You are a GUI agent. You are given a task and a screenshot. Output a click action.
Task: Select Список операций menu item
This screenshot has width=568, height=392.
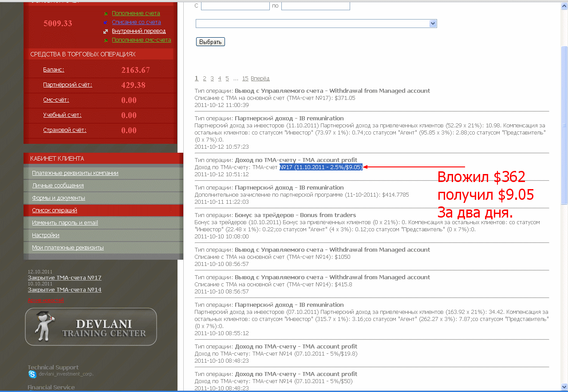coord(103,210)
